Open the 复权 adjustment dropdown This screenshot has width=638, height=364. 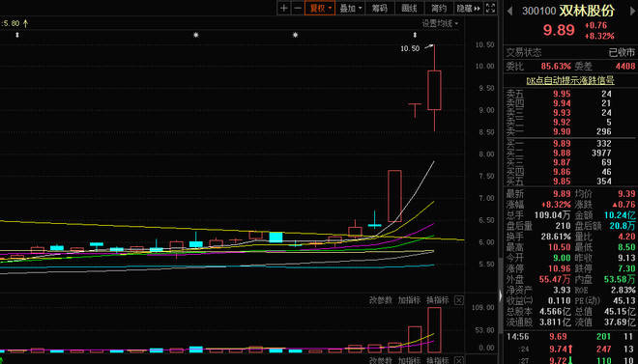320,8
